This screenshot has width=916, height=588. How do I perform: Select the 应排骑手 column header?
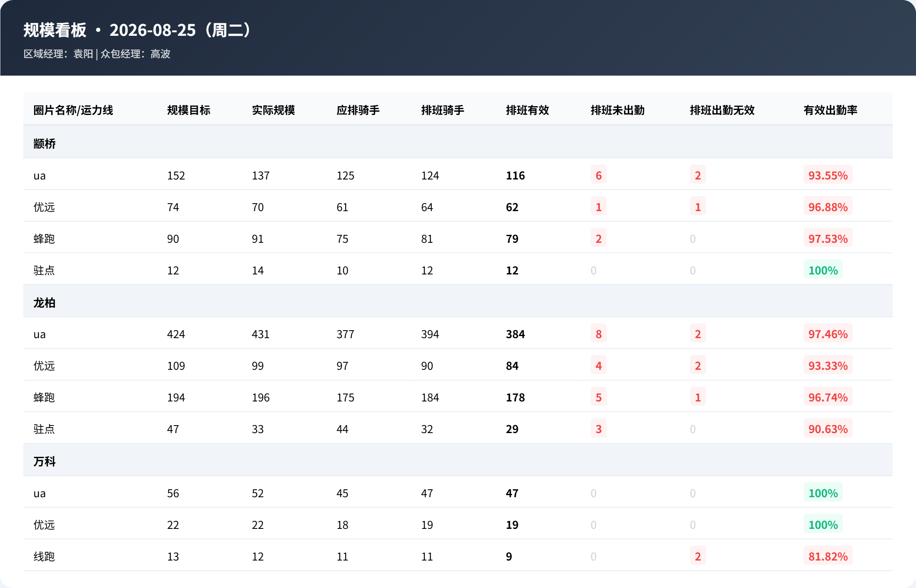point(358,110)
